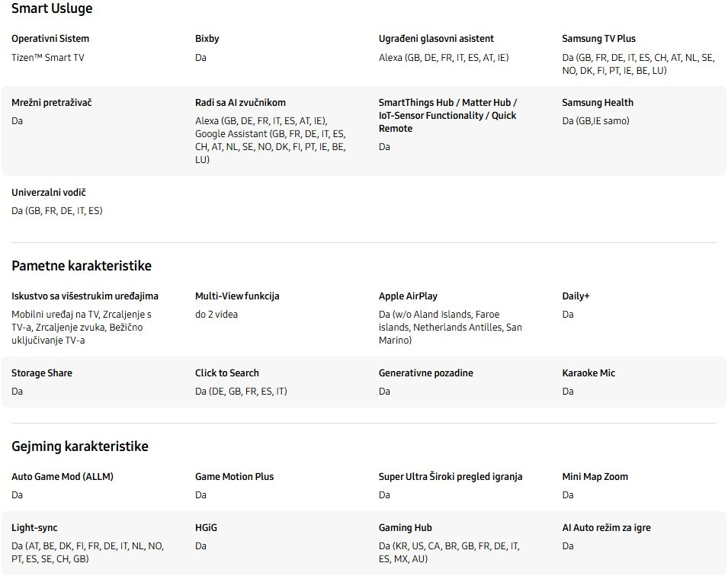
Task: Click the Gaming Hub spec label
Action: pos(405,528)
